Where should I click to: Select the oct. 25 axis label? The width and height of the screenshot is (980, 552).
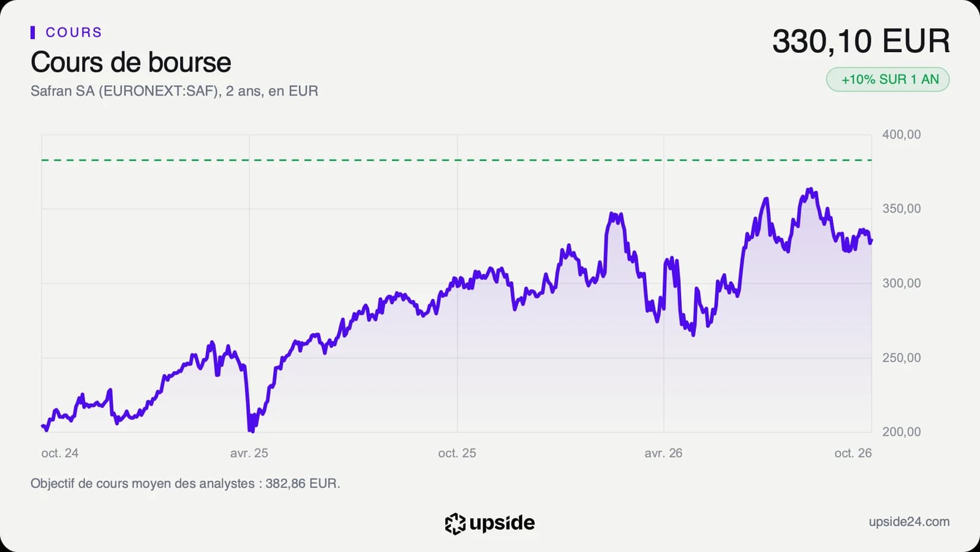tap(457, 453)
